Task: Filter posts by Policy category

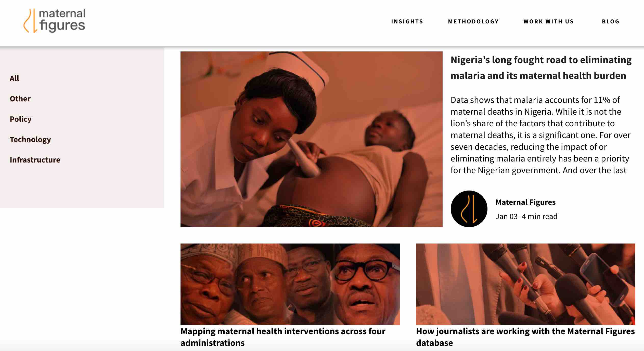Action: point(21,119)
